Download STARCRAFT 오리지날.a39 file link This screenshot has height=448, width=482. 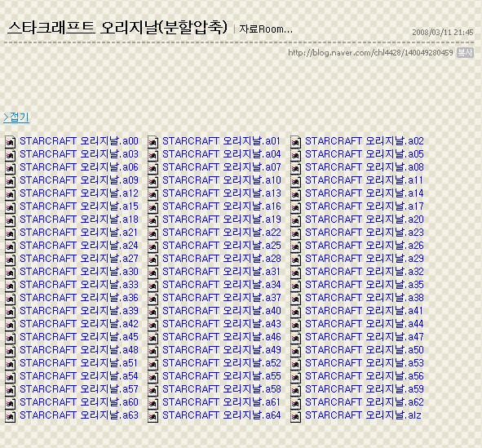(x=79, y=311)
